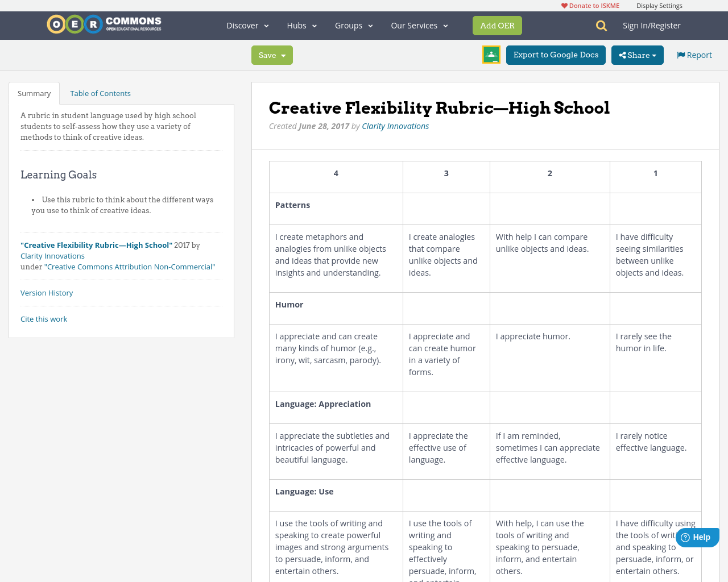Open Creative Commons Attribution Non-Commercial license
Image resolution: width=728 pixels, height=582 pixels.
pyautogui.click(x=130, y=266)
